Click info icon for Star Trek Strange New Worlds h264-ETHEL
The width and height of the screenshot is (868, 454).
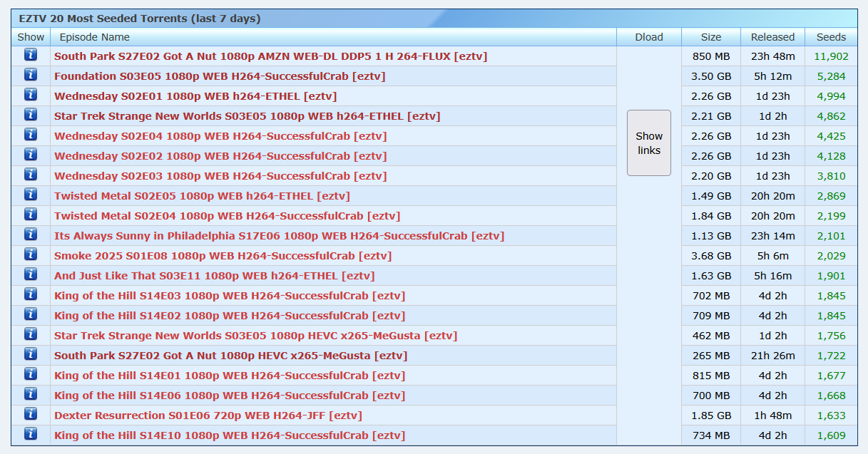pyautogui.click(x=30, y=115)
